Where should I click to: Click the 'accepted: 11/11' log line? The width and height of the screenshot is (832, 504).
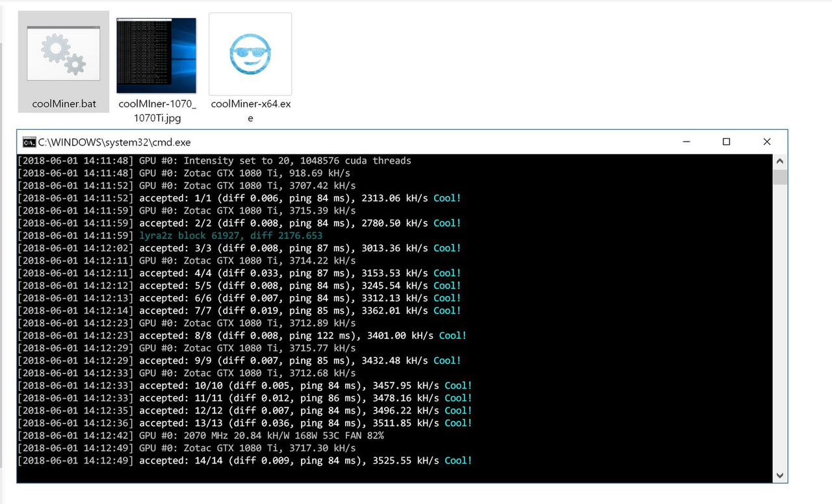pos(244,398)
